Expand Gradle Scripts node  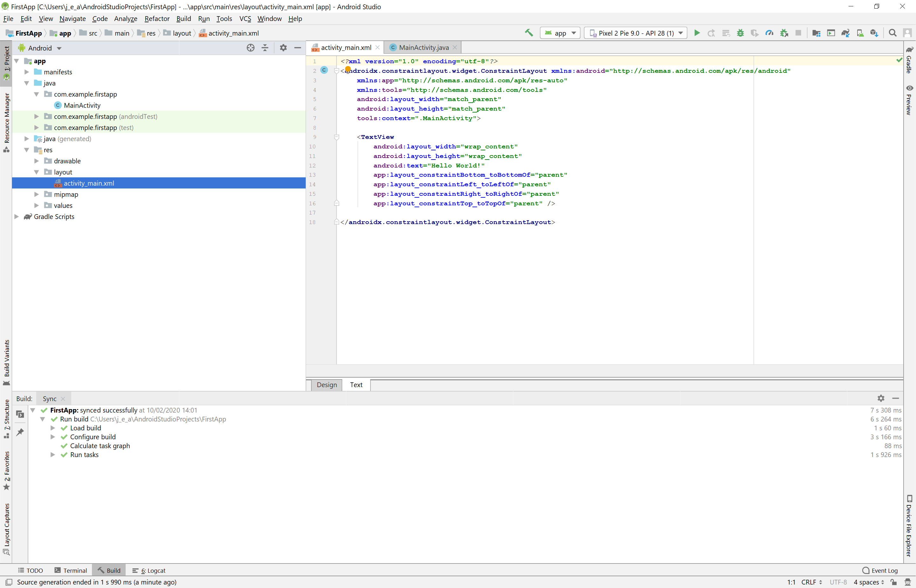(17, 216)
